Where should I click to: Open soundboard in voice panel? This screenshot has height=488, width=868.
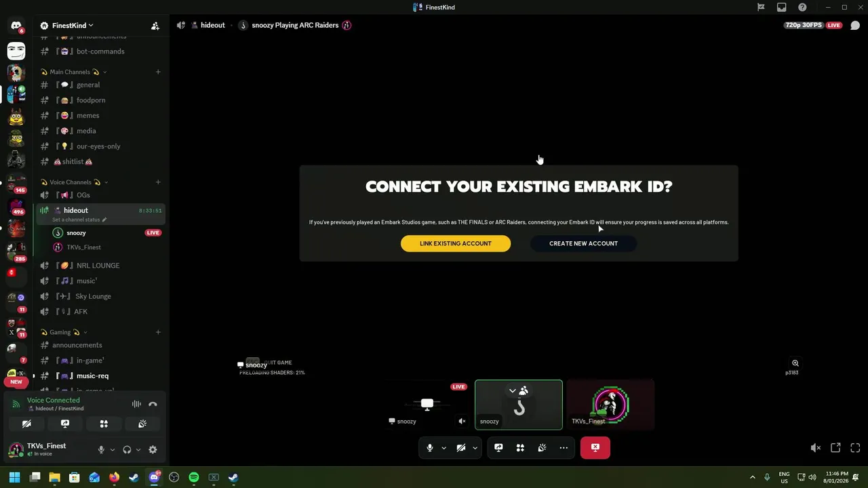coord(142,424)
